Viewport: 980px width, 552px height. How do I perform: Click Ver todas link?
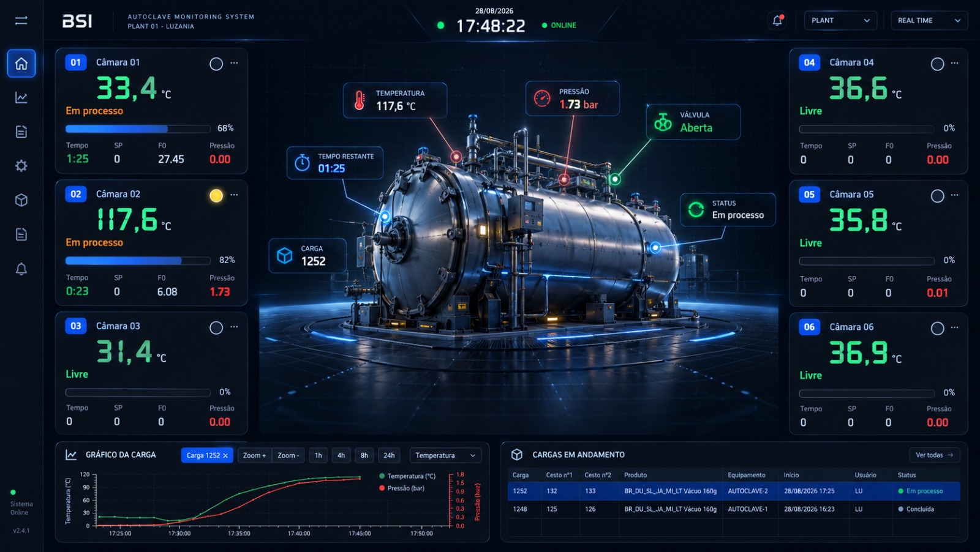(935, 455)
